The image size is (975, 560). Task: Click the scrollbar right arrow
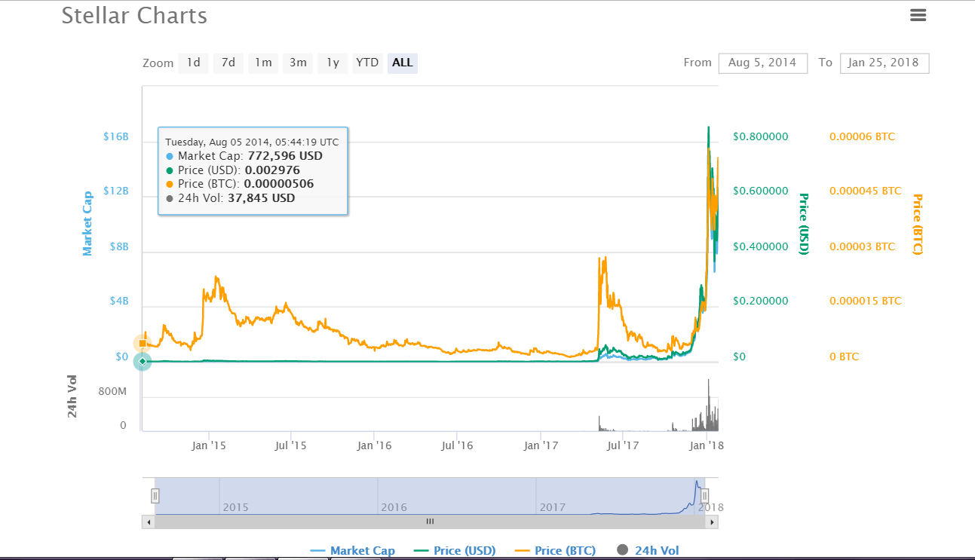click(712, 521)
